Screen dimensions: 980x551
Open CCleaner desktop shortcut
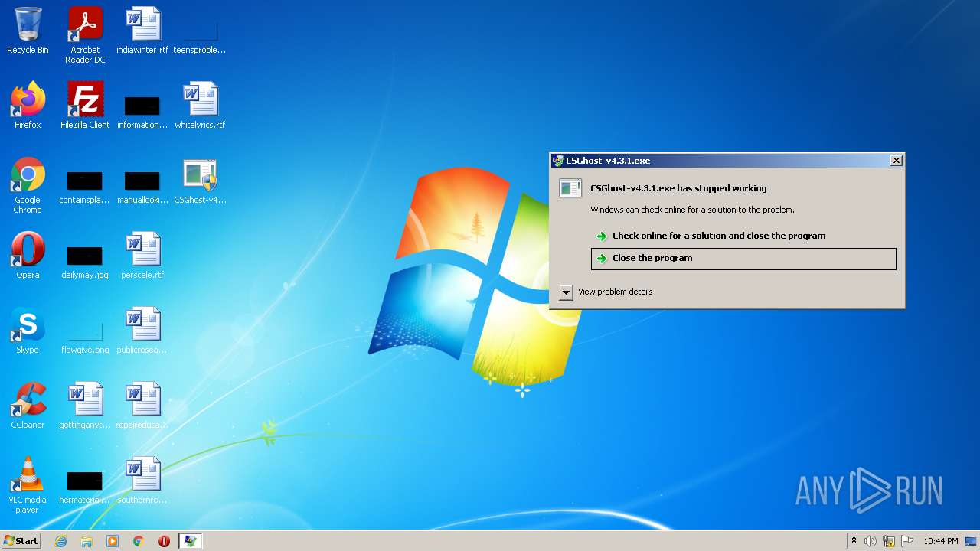pyautogui.click(x=28, y=406)
